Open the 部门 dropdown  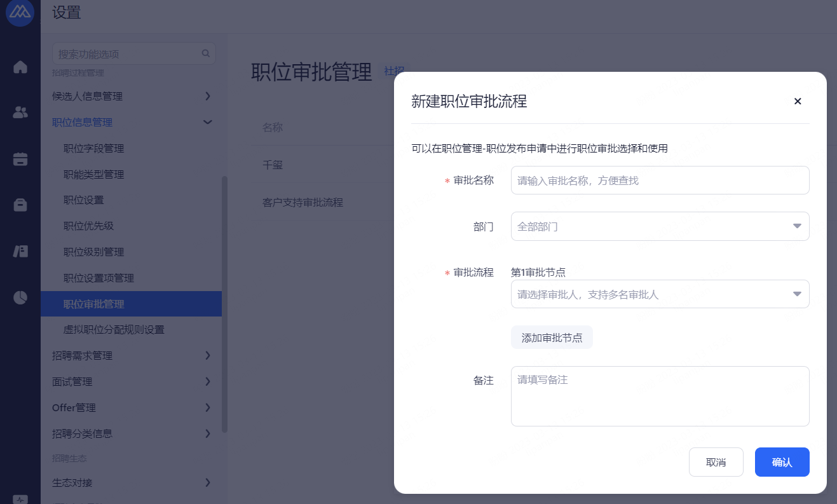(x=660, y=226)
